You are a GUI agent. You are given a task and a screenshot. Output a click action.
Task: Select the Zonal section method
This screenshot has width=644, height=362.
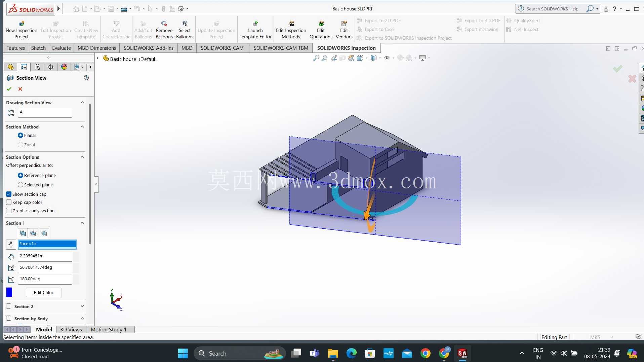tap(21, 145)
